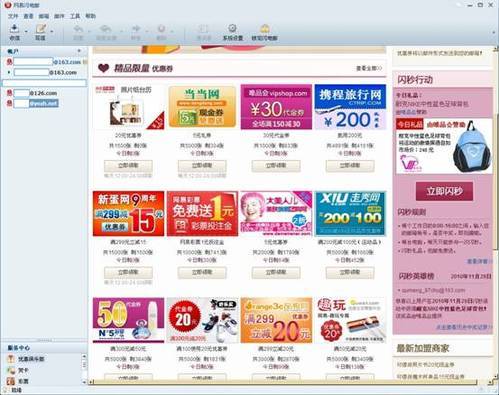
Task: Open the dropdown arrow next to 转发
Action: (x=146, y=32)
